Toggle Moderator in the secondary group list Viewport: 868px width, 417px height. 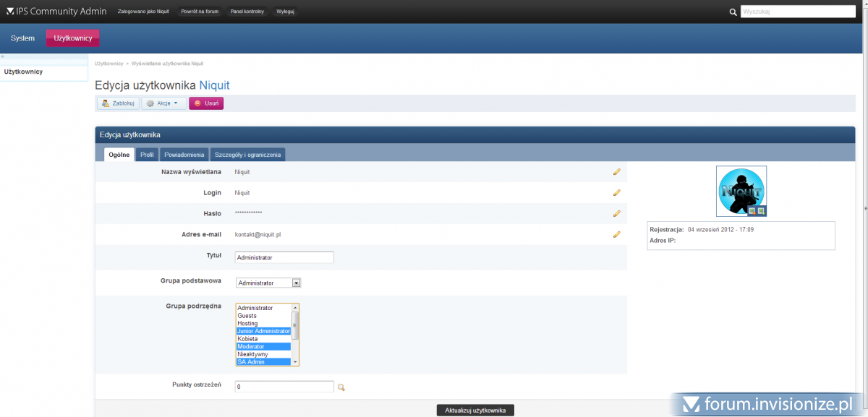point(263,347)
